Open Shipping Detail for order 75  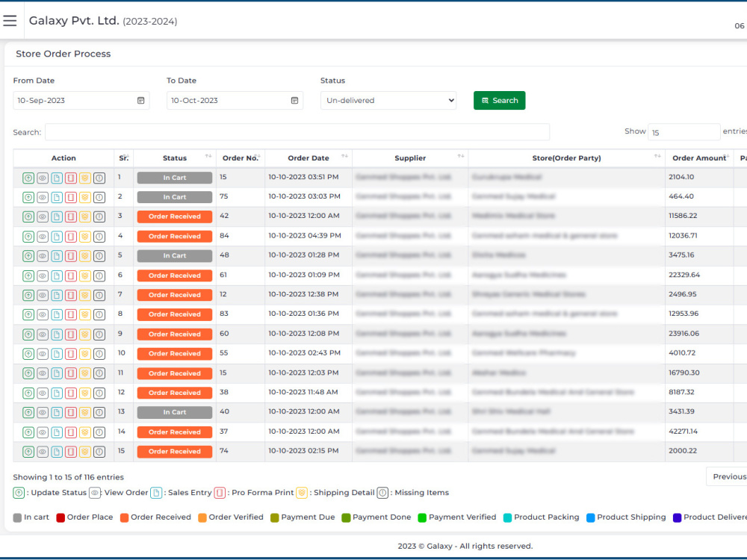click(85, 197)
